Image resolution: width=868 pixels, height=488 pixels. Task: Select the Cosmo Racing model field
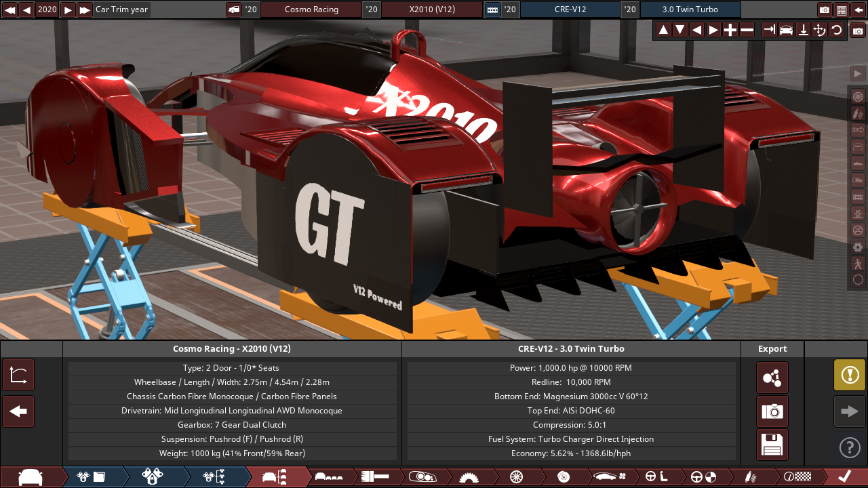(311, 9)
